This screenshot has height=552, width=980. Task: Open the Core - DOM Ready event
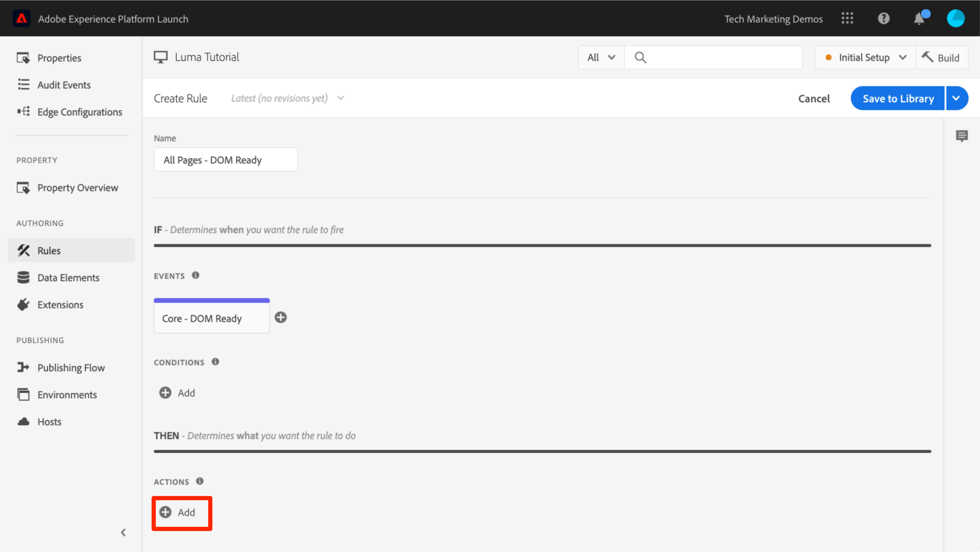click(x=212, y=316)
